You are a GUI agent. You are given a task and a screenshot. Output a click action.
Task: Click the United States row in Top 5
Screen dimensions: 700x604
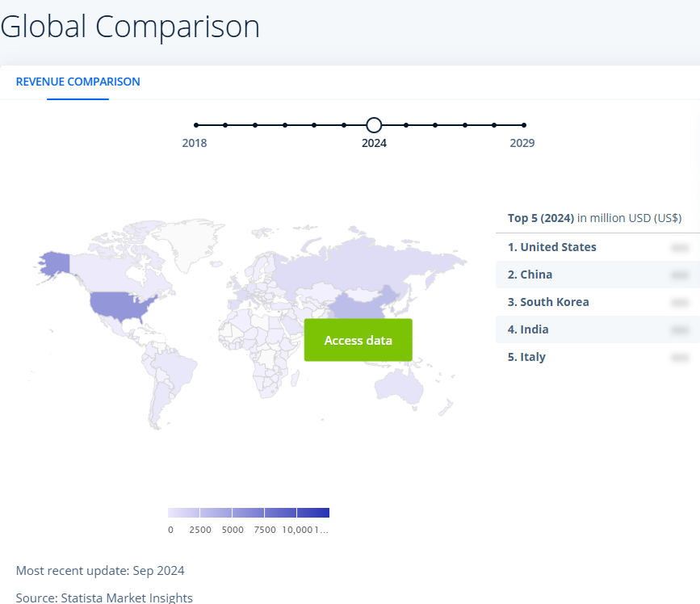[597, 247]
